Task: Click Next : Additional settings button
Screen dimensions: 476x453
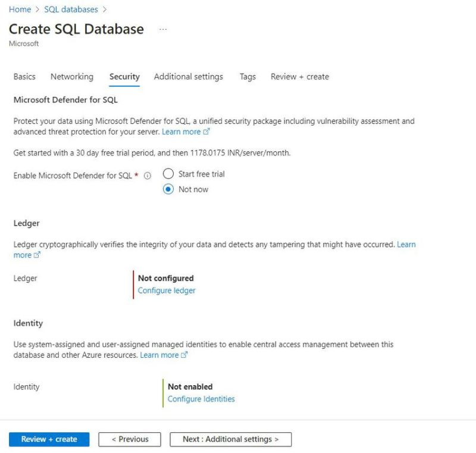Action: pos(231,439)
